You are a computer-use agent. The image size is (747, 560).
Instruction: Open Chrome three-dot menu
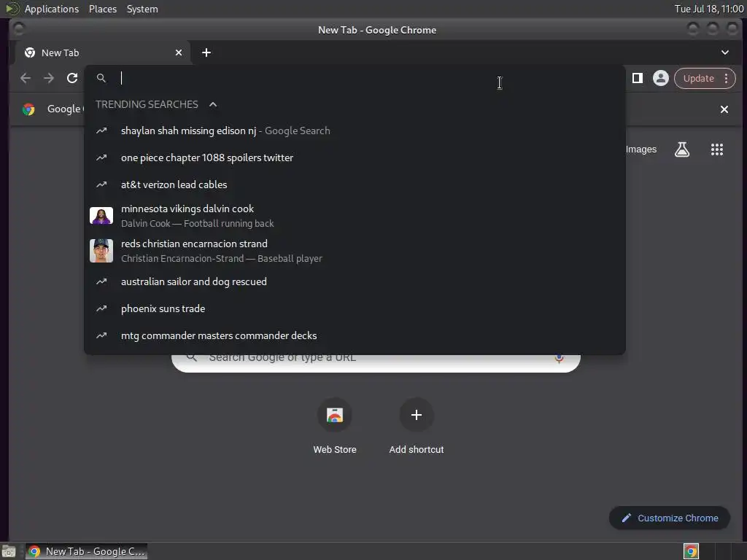[x=726, y=78]
